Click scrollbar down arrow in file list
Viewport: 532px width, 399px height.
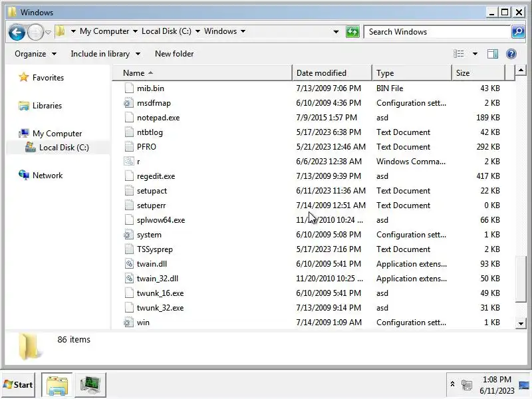point(521,323)
